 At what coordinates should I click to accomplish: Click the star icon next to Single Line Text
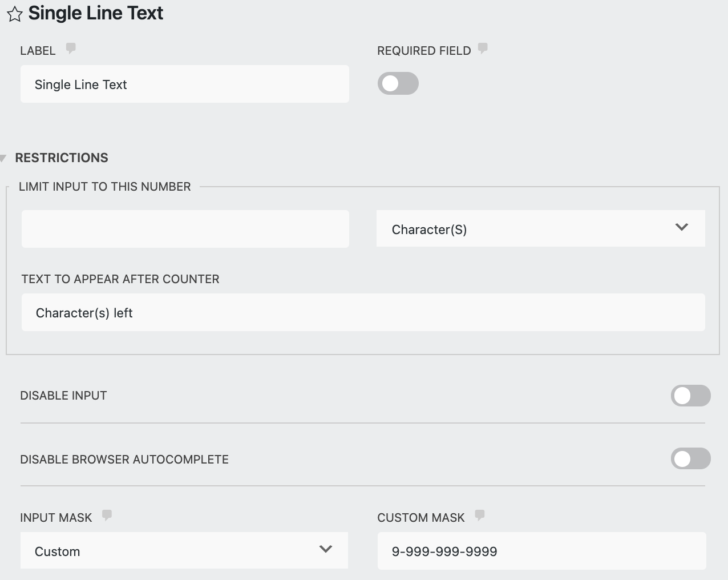pyautogui.click(x=15, y=13)
